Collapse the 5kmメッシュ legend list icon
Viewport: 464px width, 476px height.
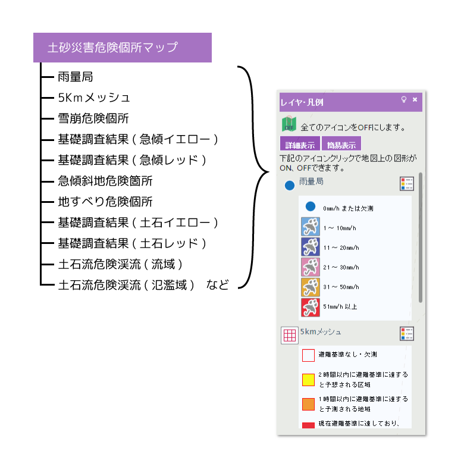[407, 334]
